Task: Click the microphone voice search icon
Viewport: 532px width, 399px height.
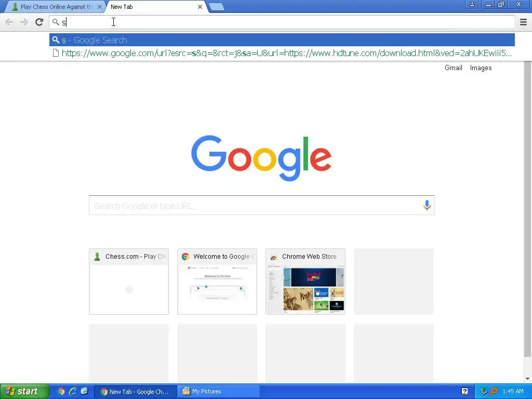Action: pos(427,205)
